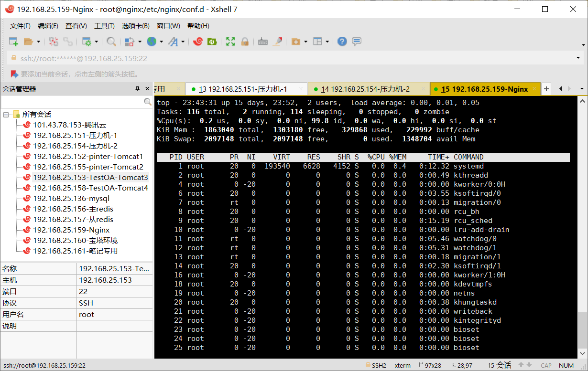Open the 选项卡(B) menu
This screenshot has width=588, height=371.
click(x=135, y=26)
